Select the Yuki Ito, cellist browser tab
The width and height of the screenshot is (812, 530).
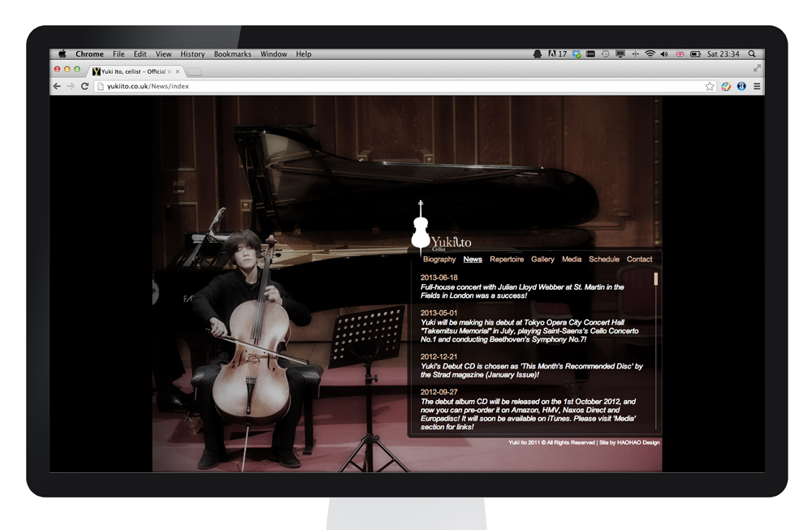(136, 71)
